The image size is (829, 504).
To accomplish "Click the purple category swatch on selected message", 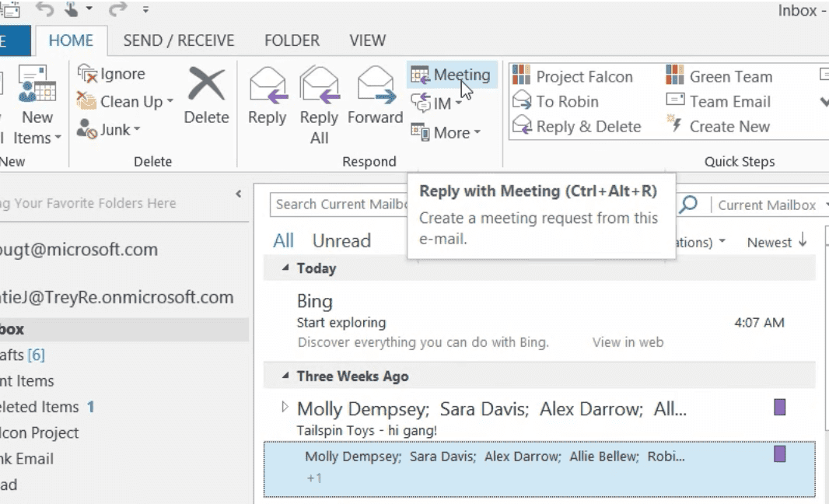I will [x=780, y=454].
